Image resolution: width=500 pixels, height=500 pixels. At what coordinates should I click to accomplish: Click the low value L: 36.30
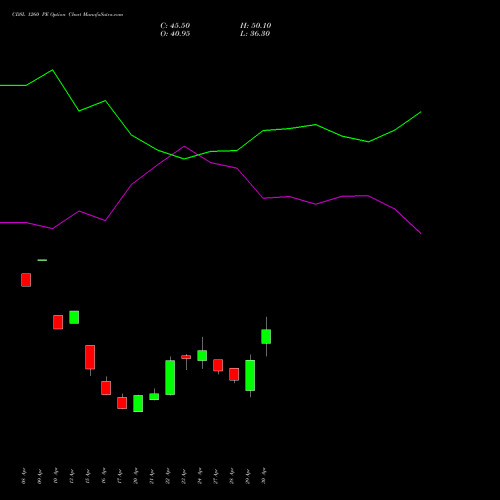[255, 34]
